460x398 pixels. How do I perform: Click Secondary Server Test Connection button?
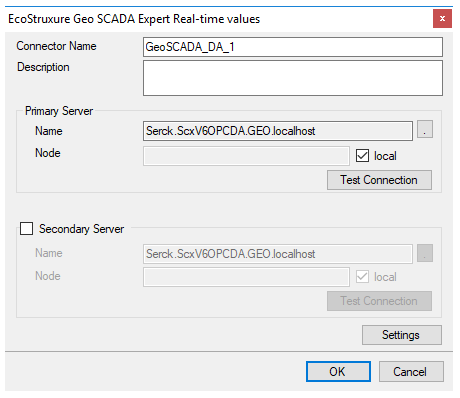pos(379,301)
